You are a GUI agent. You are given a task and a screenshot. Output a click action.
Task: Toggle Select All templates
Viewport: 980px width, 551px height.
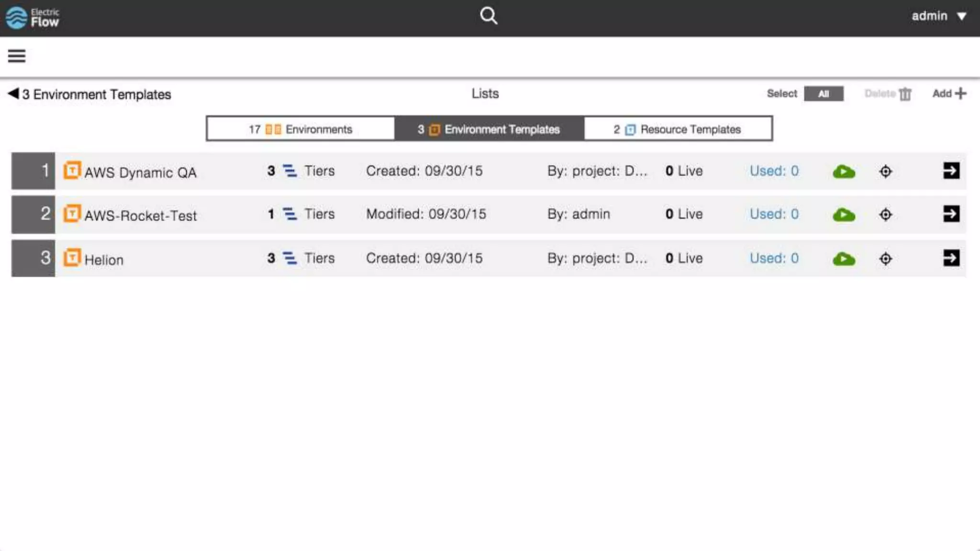pos(823,94)
